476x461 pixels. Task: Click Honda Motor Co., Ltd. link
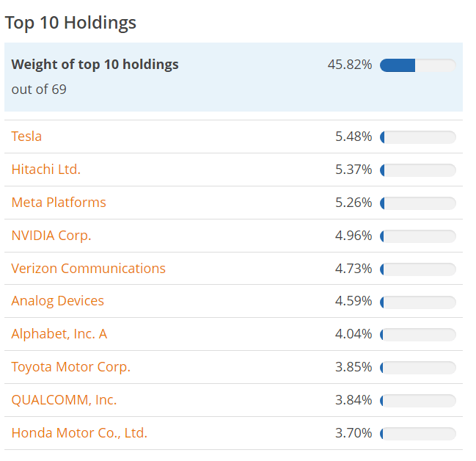(x=79, y=433)
